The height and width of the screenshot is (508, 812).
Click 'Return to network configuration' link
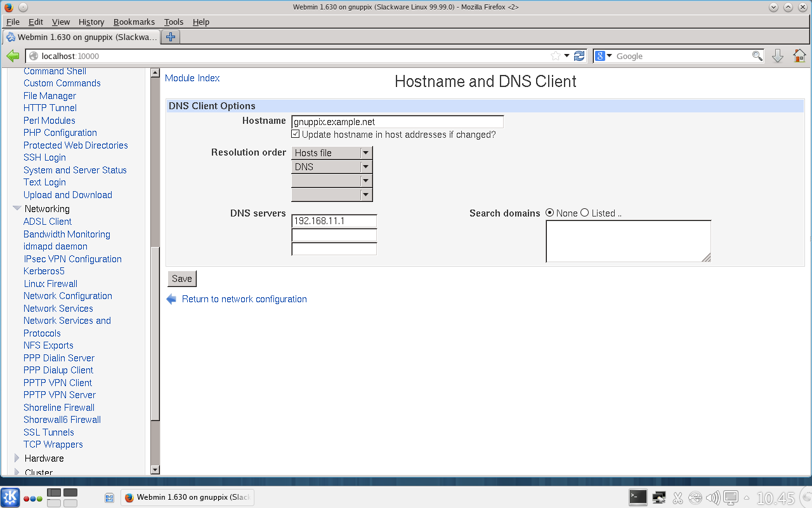(x=244, y=299)
